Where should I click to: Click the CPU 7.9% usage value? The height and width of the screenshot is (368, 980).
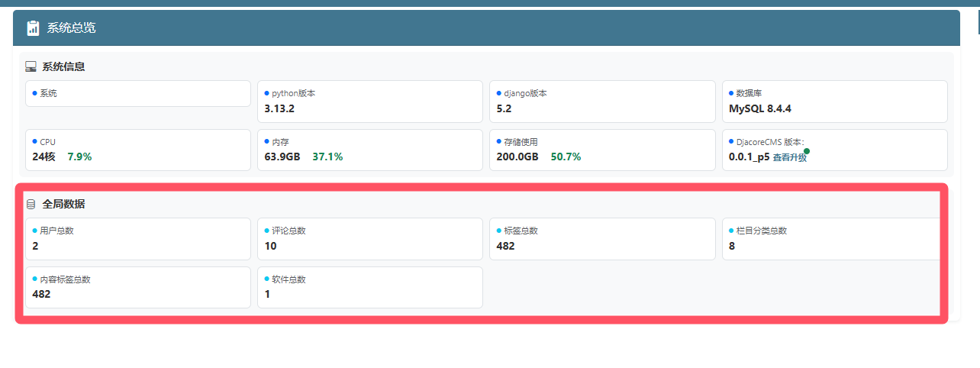(79, 157)
